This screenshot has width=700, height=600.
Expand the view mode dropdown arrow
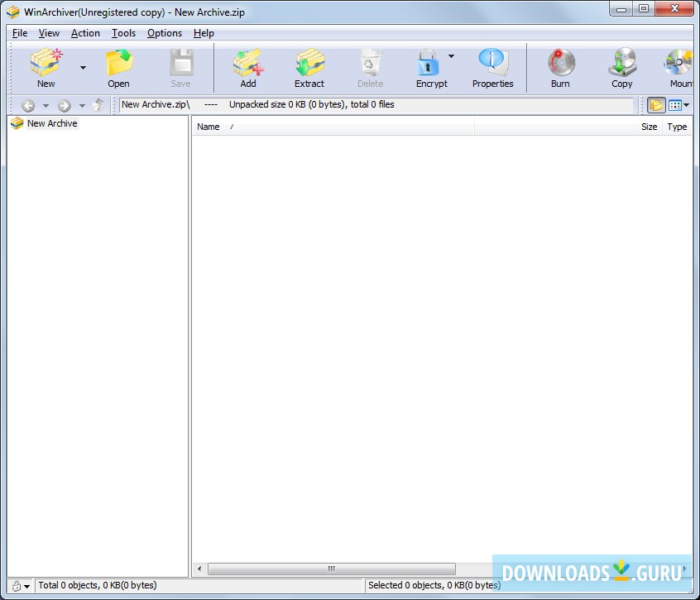pyautogui.click(x=687, y=105)
